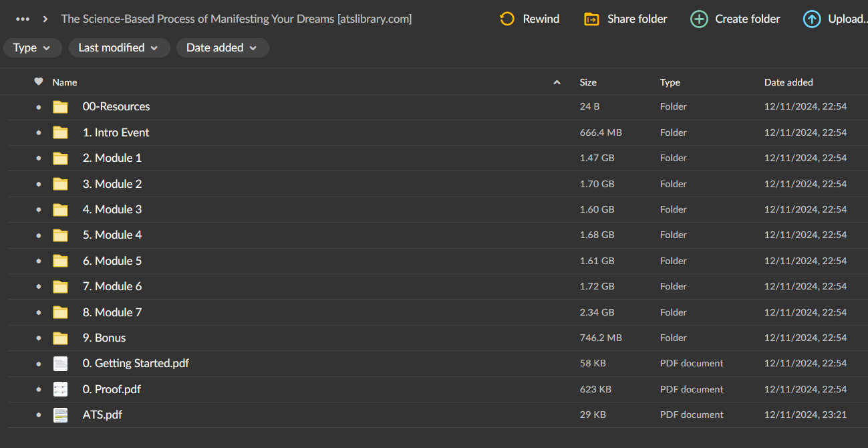Open the 4. Module 3 folder

pyautogui.click(x=112, y=209)
